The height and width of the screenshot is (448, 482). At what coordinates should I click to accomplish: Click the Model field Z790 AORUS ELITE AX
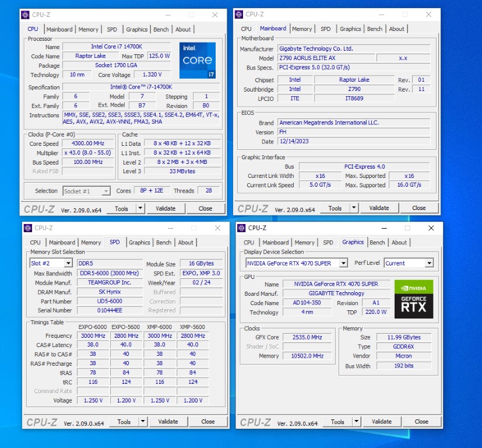click(326, 58)
